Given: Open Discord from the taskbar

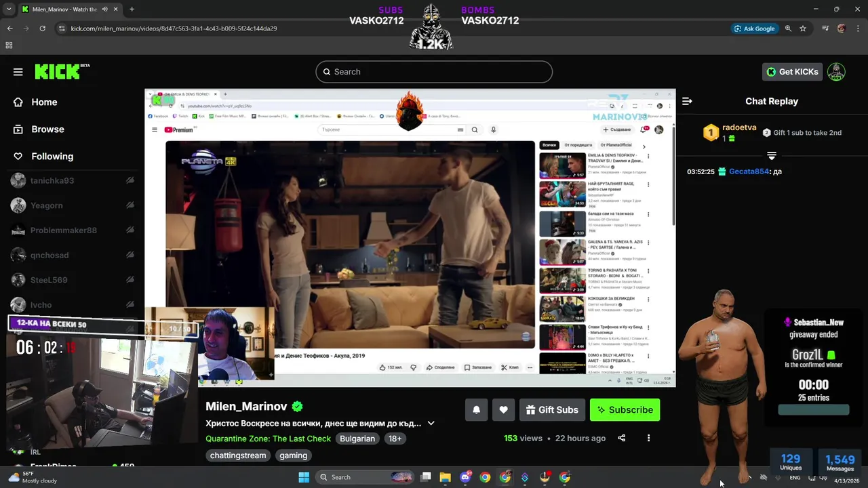Looking at the screenshot, I should point(465,477).
